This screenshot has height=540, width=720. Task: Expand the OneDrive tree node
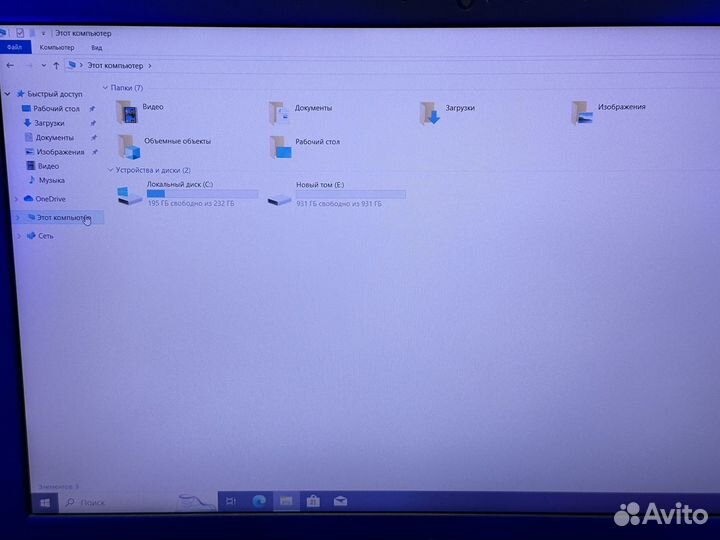pyautogui.click(x=17, y=199)
